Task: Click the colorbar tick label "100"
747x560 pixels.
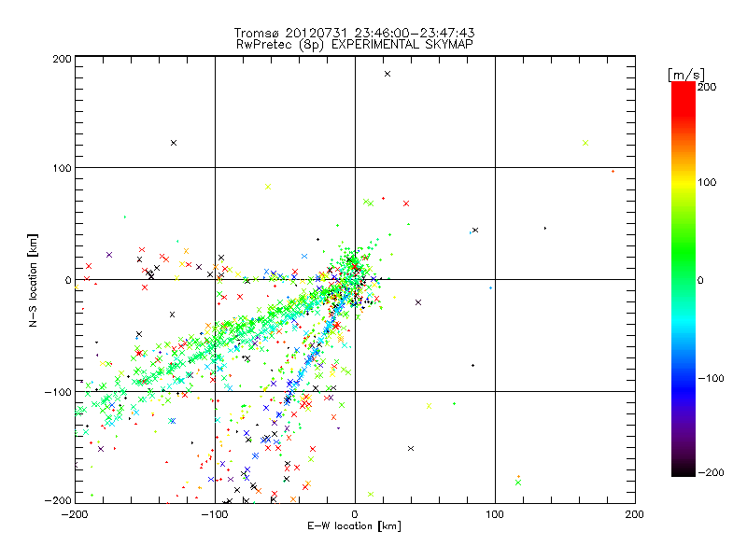Action: pos(707,182)
